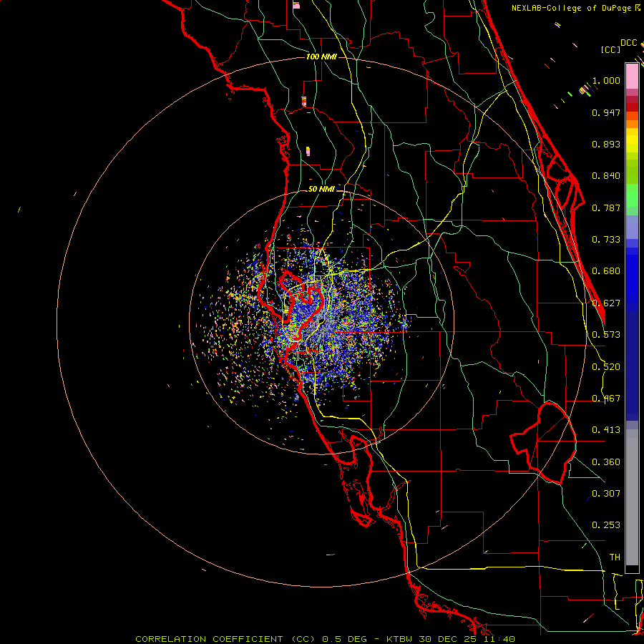This screenshot has height=644, width=644.
Task: Click the 0.840 scale value
Action: pyautogui.click(x=606, y=176)
